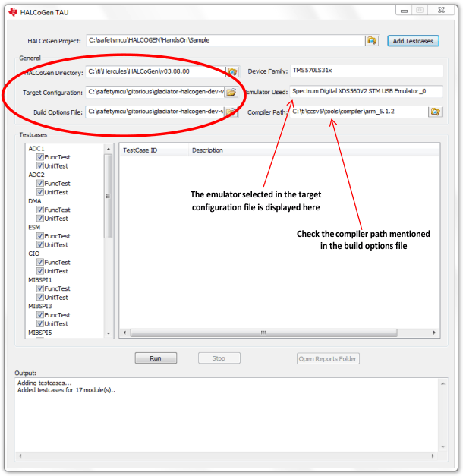Viewport: 463px width, 476px height.
Task: Click the Add Testcases button
Action: pyautogui.click(x=413, y=41)
